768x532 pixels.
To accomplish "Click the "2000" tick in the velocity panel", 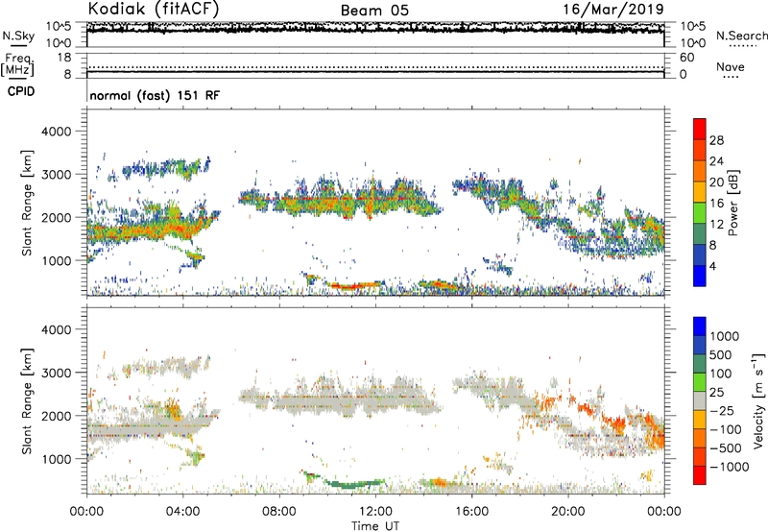I will click(x=57, y=416).
